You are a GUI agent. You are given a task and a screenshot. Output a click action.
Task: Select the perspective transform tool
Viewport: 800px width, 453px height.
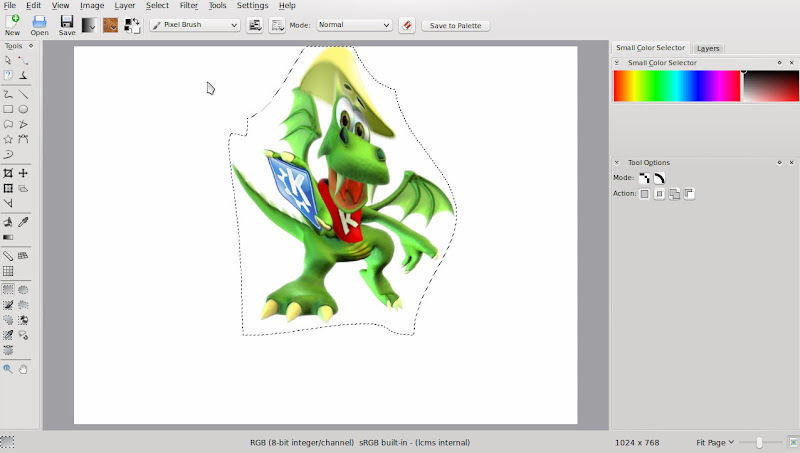click(23, 188)
